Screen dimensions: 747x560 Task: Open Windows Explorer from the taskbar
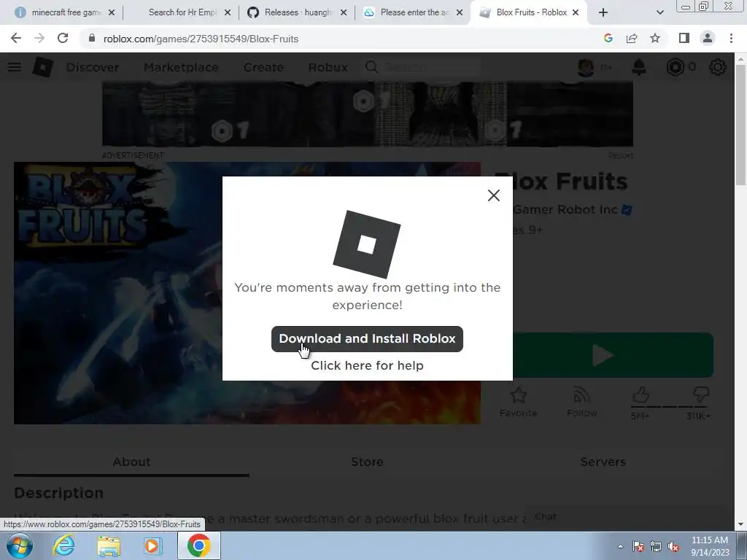(x=109, y=545)
